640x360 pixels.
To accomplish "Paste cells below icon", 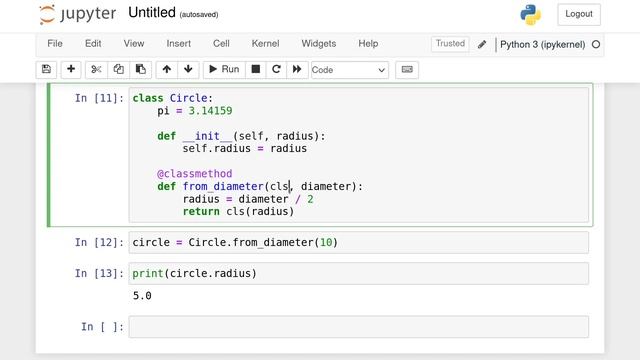I will [x=141, y=69].
